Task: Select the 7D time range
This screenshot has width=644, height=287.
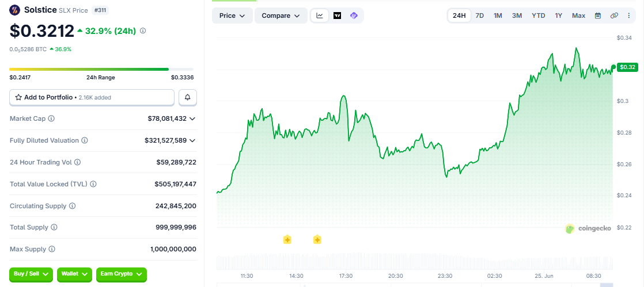Action: point(479,16)
